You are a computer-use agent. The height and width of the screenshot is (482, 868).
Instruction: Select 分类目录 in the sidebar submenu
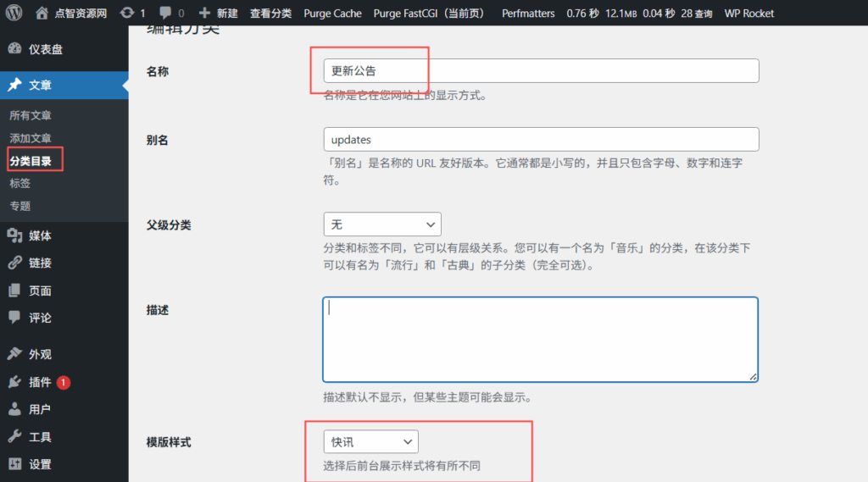pos(31,160)
